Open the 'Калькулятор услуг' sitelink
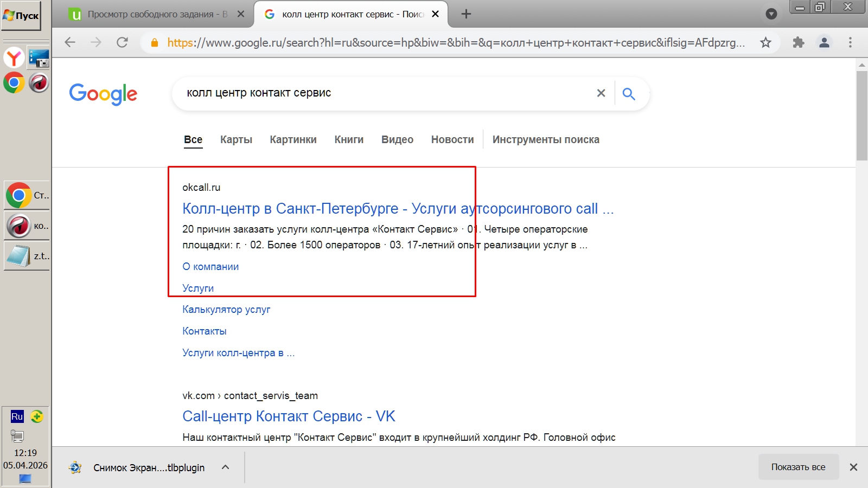 click(226, 310)
